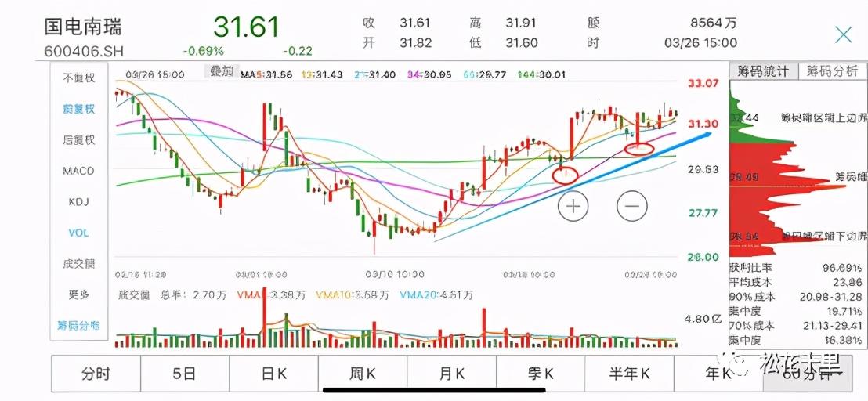Click the -0.69% change value
Viewport: 868px width, 401px height.
pyautogui.click(x=203, y=52)
